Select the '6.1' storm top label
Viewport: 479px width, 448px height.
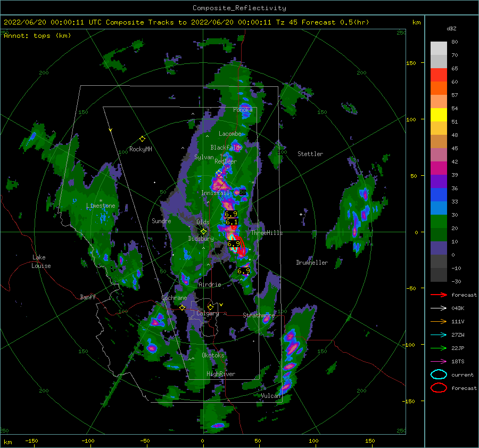pos(232,222)
